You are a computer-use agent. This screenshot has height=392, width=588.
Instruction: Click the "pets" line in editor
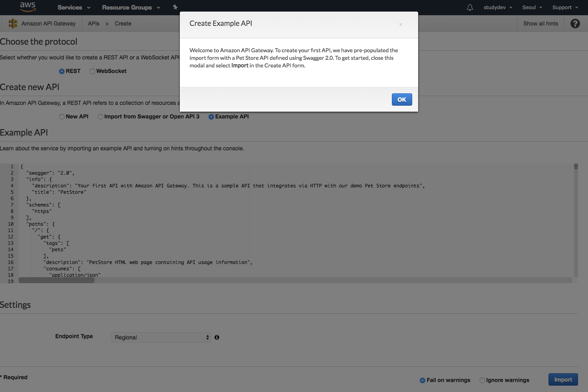point(57,250)
